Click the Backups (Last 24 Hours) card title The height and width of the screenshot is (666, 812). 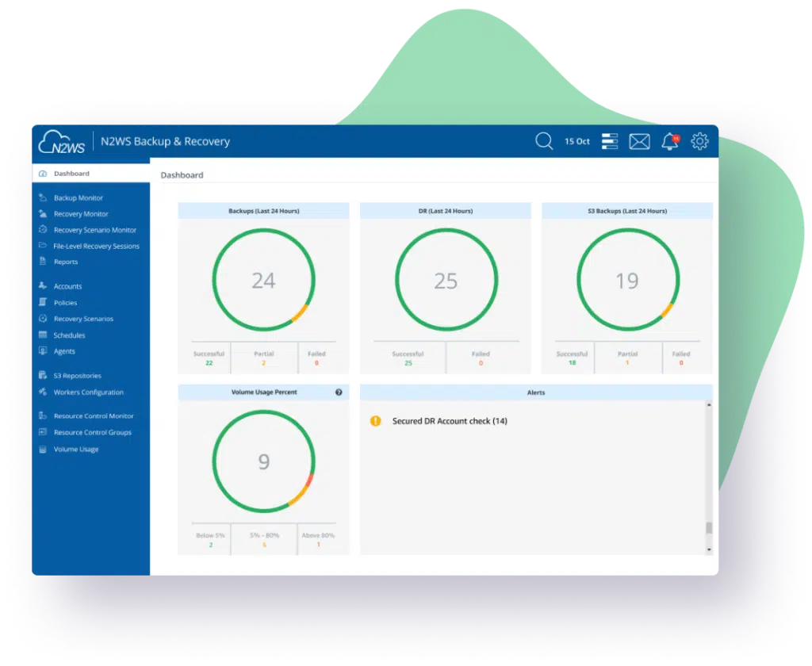click(263, 211)
